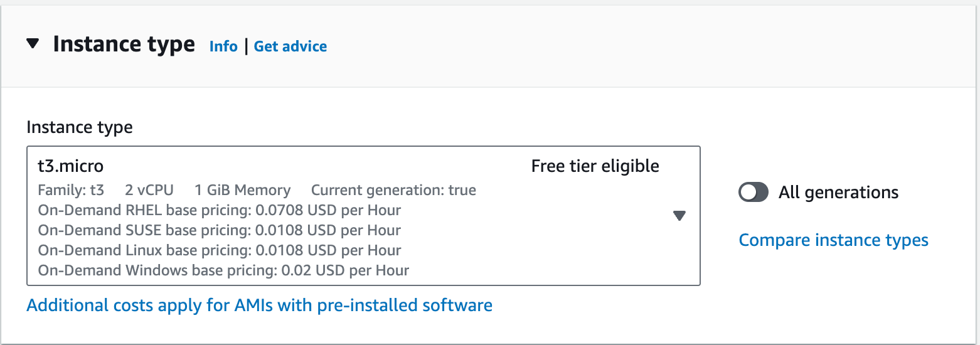Click the On-Demand Windows base pricing line
This screenshot has height=345, width=980.
(x=223, y=270)
